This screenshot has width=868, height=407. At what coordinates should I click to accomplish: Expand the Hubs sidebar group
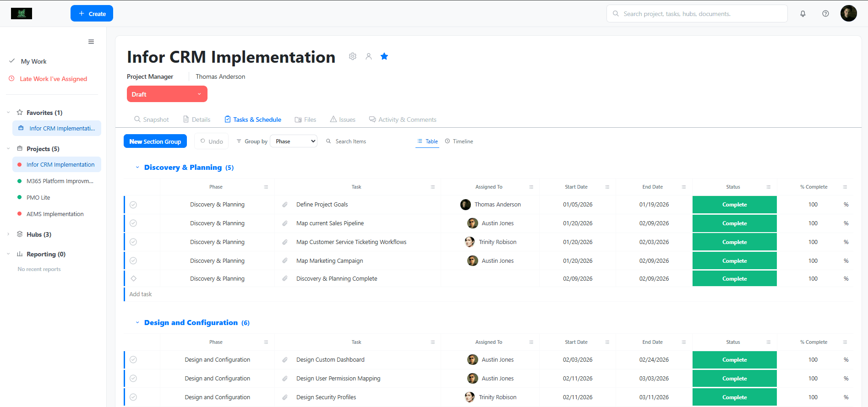pos(8,234)
